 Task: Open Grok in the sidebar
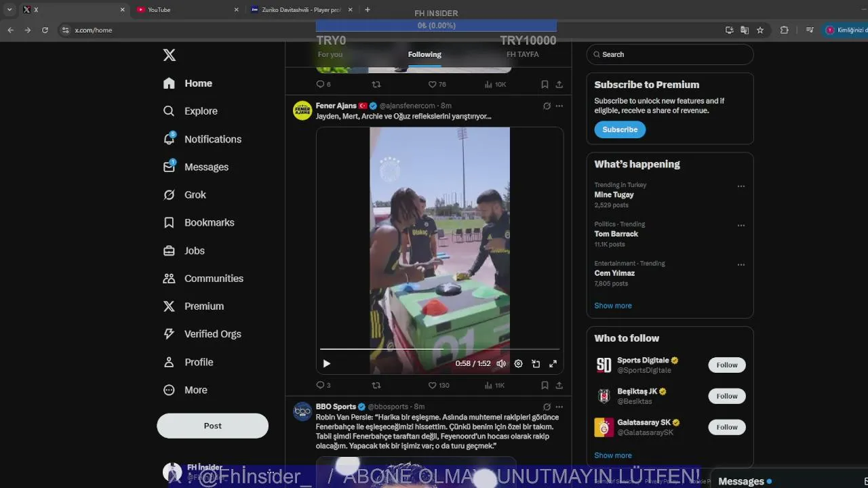[184, 195]
